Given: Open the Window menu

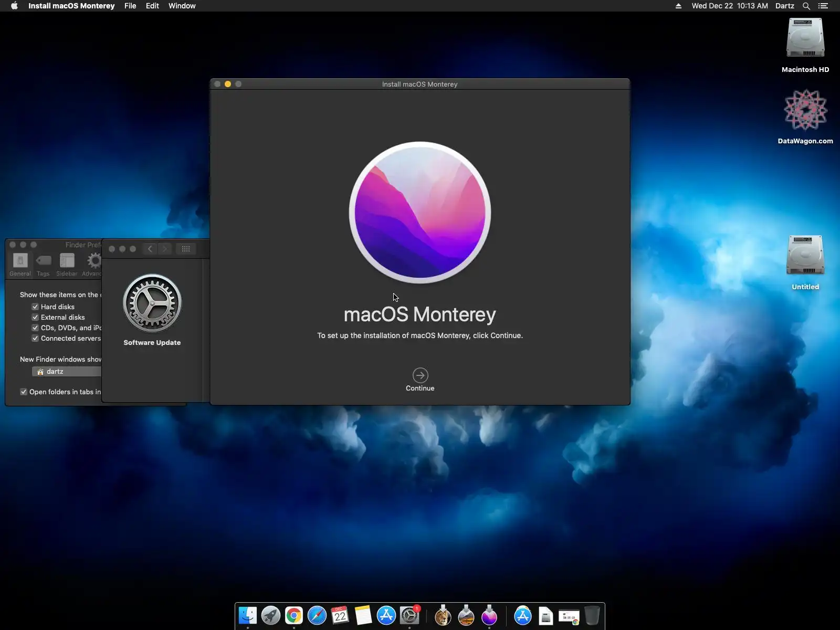Looking at the screenshot, I should 182,6.
